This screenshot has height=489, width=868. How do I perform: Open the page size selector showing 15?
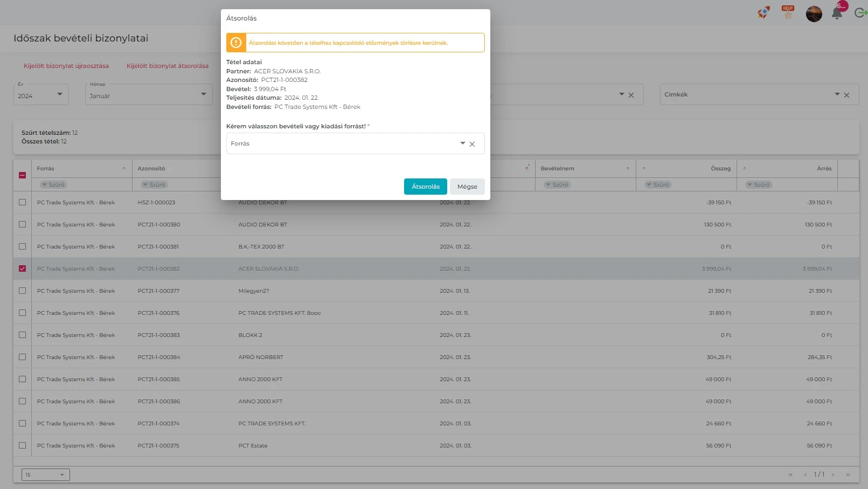click(45, 475)
